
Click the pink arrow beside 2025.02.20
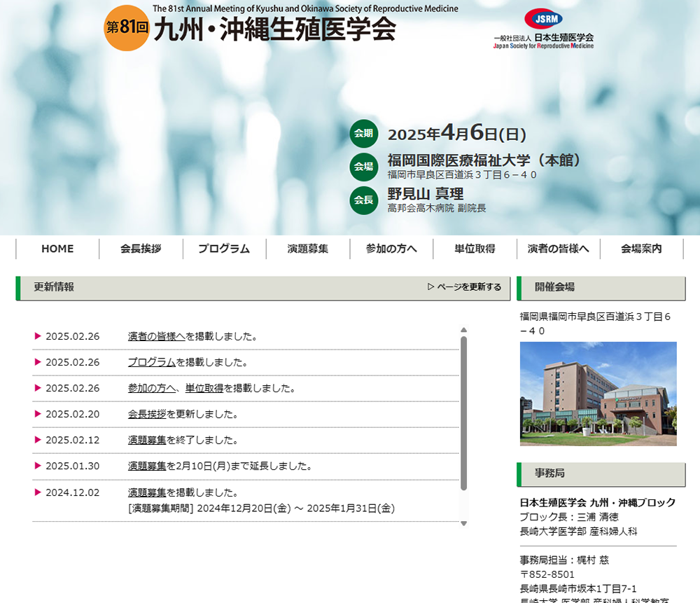(38, 414)
